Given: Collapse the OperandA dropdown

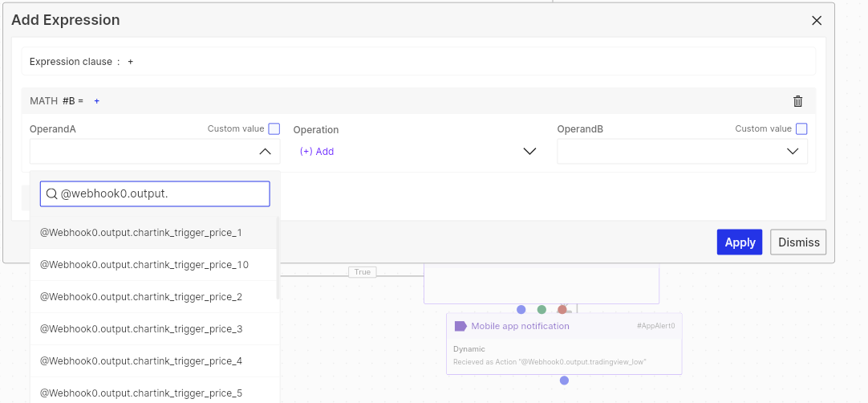Looking at the screenshot, I should click(266, 152).
